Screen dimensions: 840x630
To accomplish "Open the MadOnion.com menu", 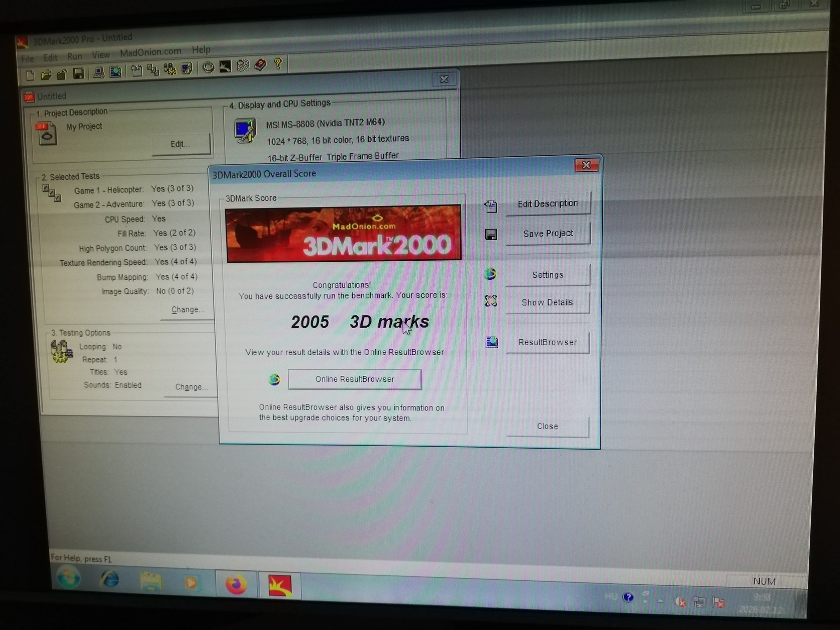I will (150, 52).
